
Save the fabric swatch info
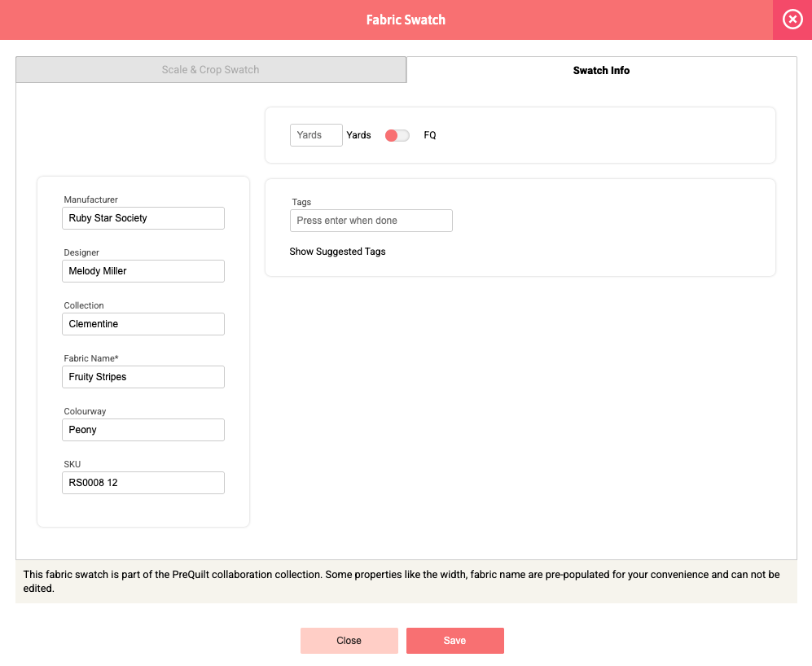click(x=454, y=641)
